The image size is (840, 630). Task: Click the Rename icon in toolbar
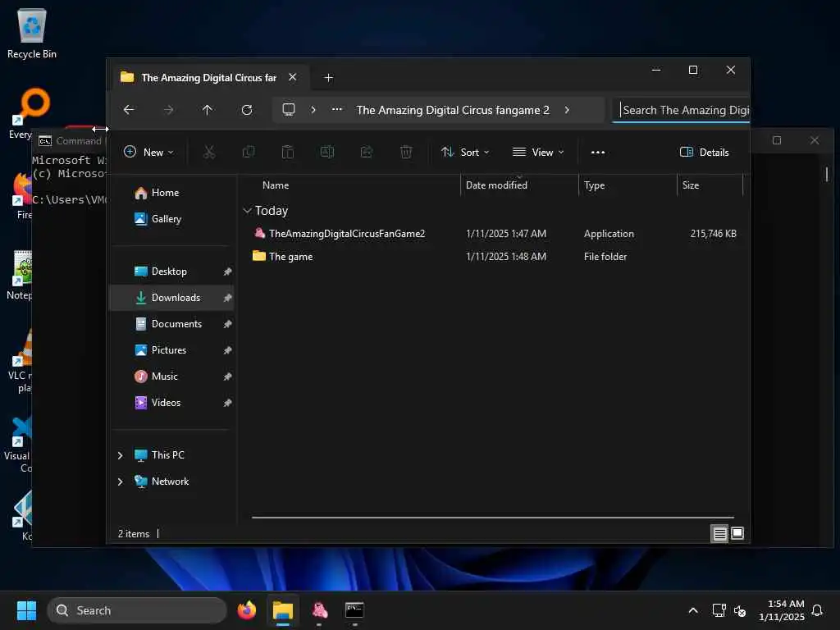[326, 152]
